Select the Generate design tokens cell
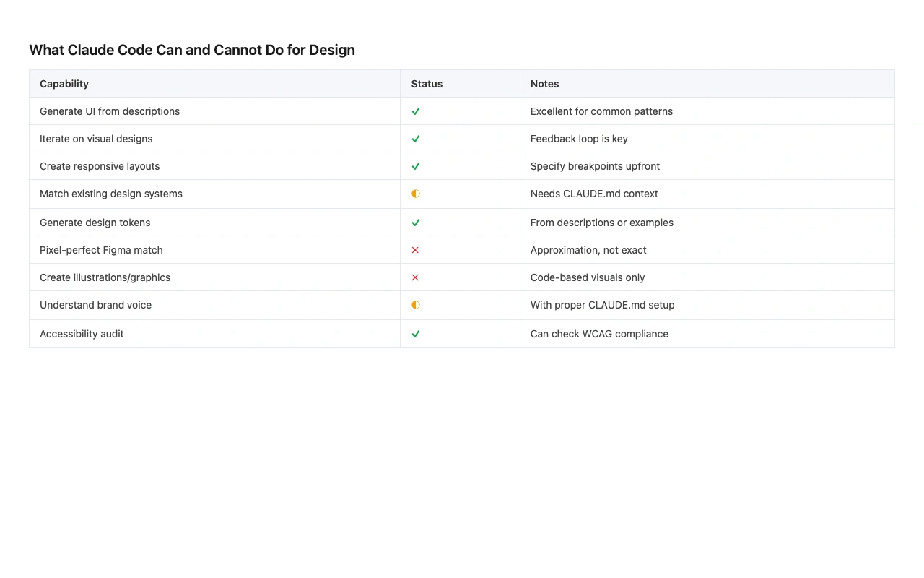Viewport: 924px width, 578px height. point(215,223)
